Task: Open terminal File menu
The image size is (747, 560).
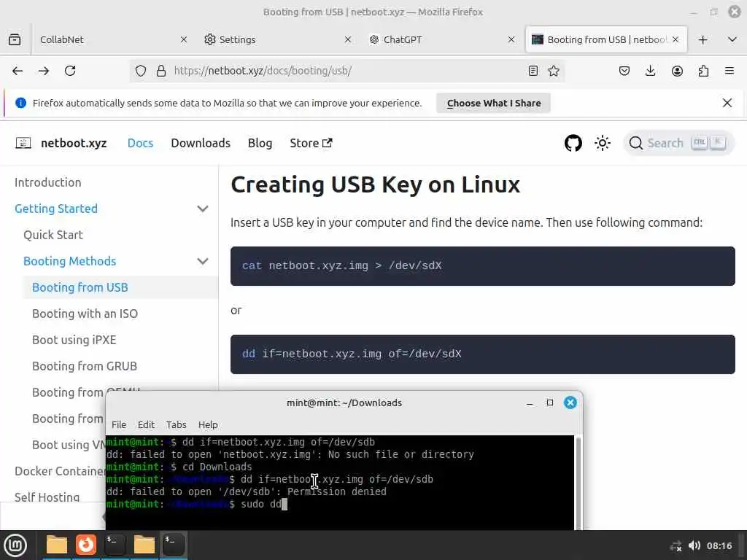Action: tap(119, 424)
